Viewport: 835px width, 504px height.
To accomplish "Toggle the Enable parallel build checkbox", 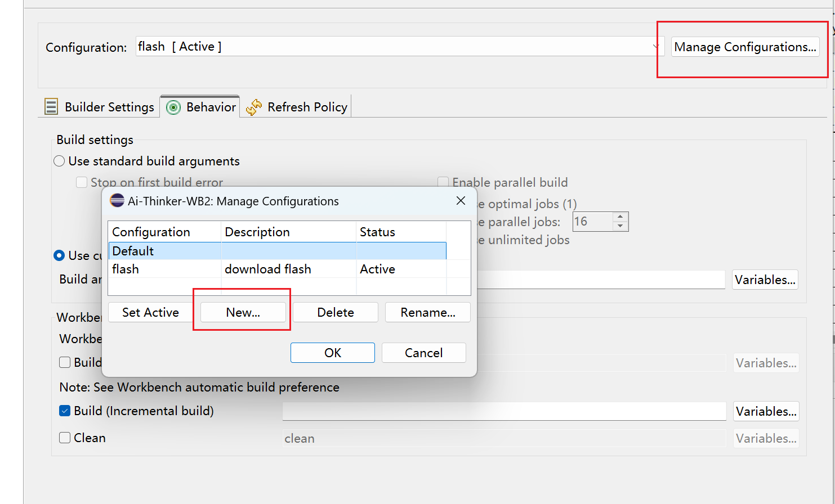I will pyautogui.click(x=444, y=182).
